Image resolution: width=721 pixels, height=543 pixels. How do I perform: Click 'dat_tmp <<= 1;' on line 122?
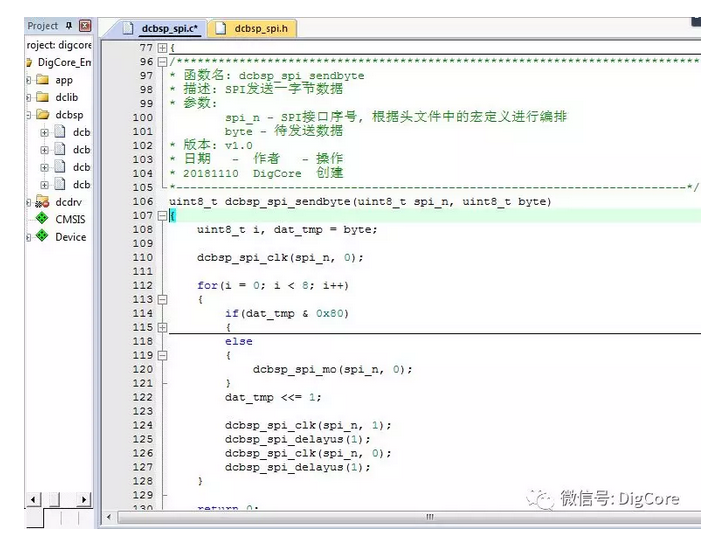[x=273, y=398]
